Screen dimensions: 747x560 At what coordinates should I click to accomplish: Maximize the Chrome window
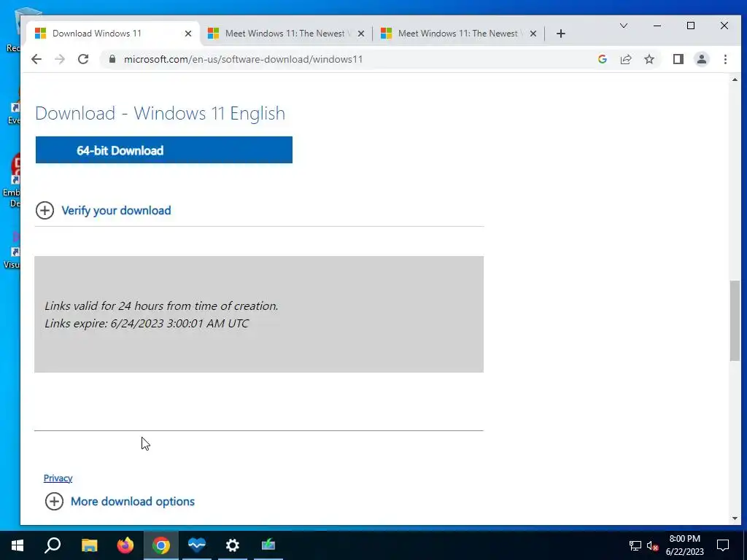pos(691,26)
